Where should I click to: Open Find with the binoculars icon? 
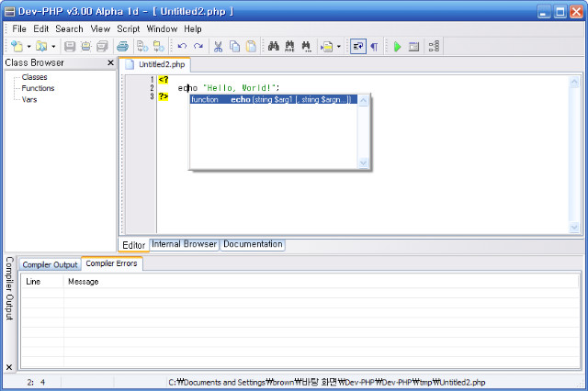click(x=274, y=47)
